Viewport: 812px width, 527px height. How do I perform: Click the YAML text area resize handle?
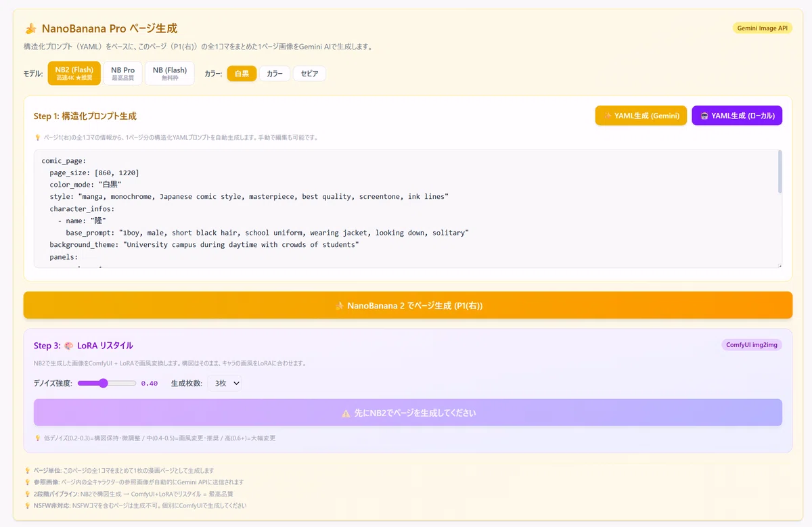[x=780, y=265]
